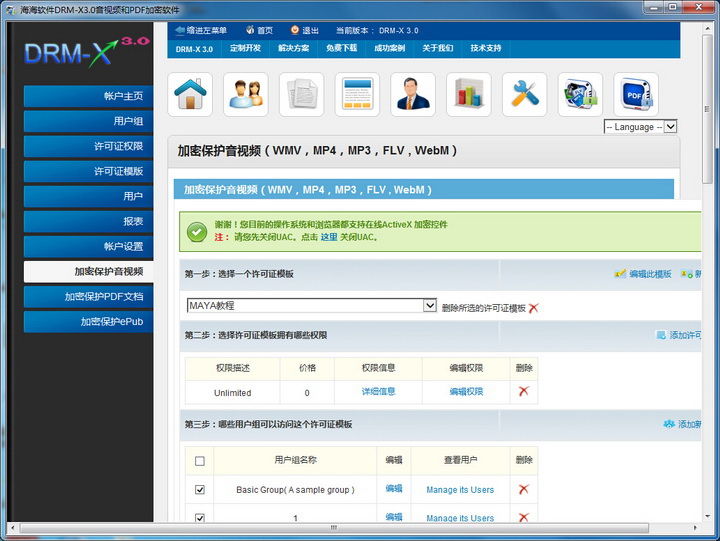This screenshot has height=541, width=720.
Task: Click 编辑 link for Basic Group
Action: [394, 489]
